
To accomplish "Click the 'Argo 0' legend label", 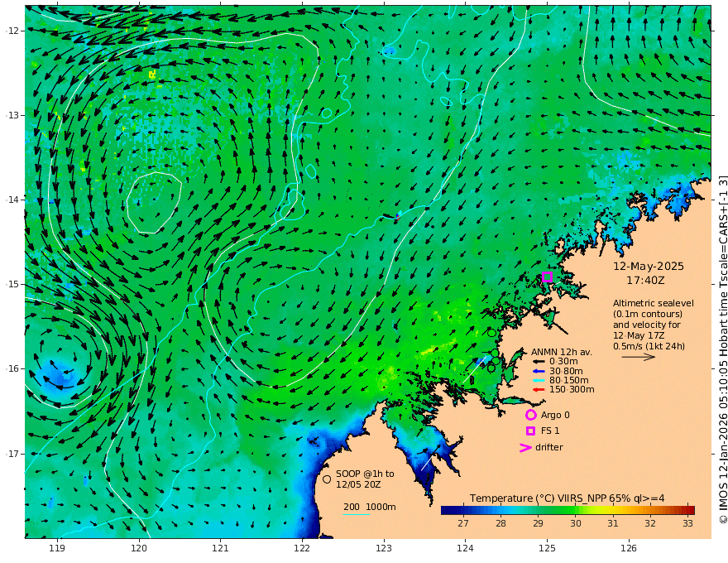I will coord(555,415).
